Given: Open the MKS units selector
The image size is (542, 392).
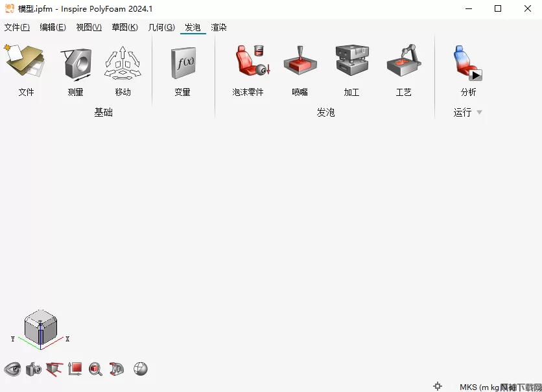Looking at the screenshot, I should tap(488, 387).
